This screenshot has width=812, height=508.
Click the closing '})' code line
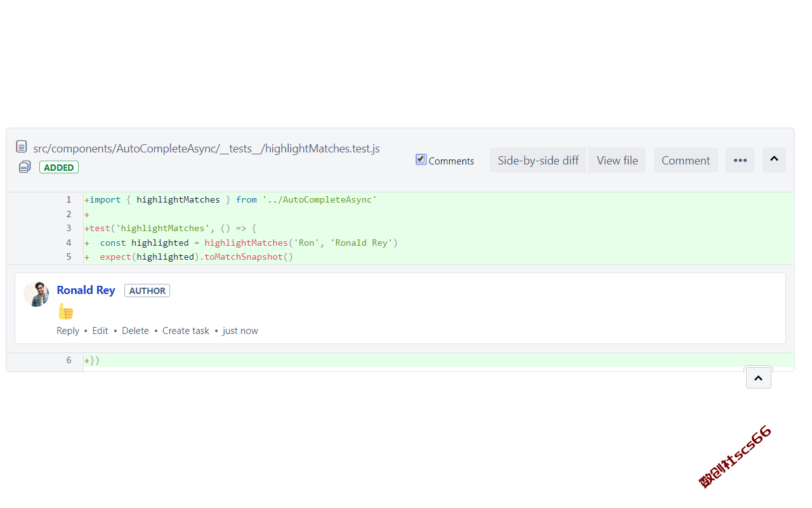click(x=439, y=360)
